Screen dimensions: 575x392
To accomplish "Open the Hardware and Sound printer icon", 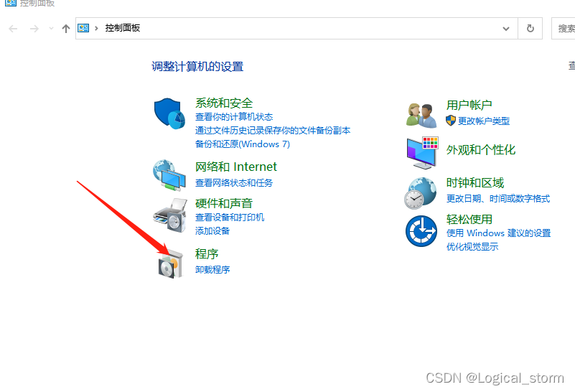I will coord(170,215).
